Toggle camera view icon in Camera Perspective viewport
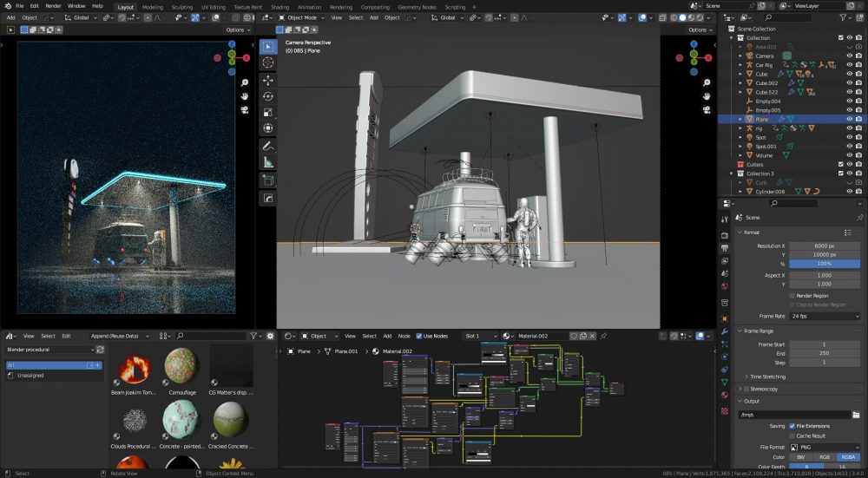This screenshot has width=868, height=478. point(707,109)
